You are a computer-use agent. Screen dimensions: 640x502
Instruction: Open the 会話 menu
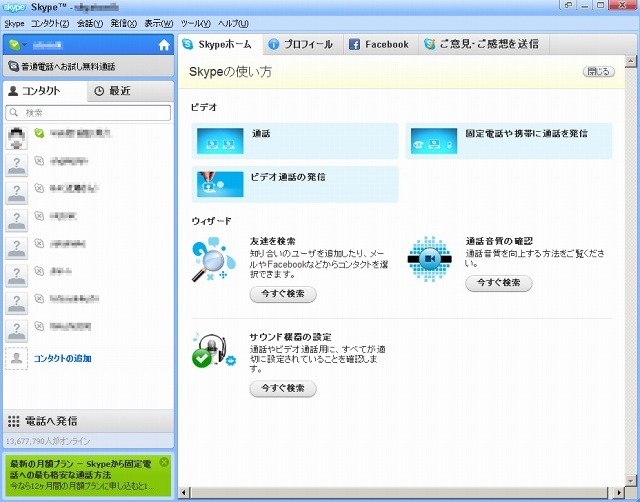click(90, 24)
